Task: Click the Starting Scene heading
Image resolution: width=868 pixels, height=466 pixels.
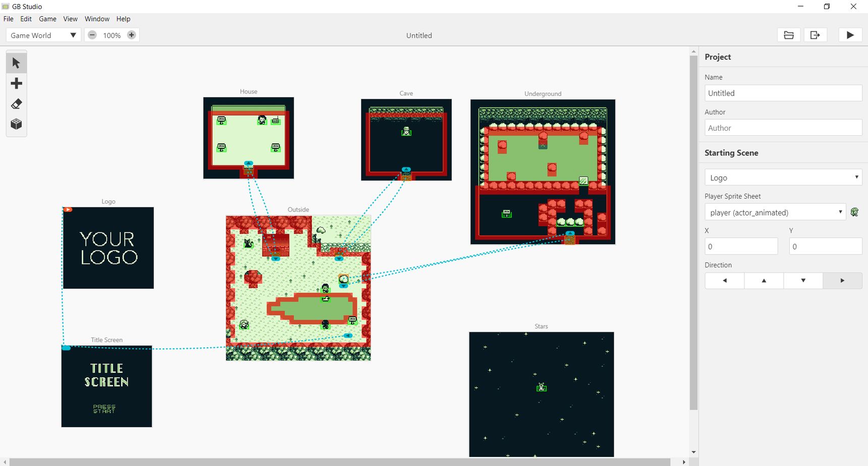Action: click(x=731, y=153)
